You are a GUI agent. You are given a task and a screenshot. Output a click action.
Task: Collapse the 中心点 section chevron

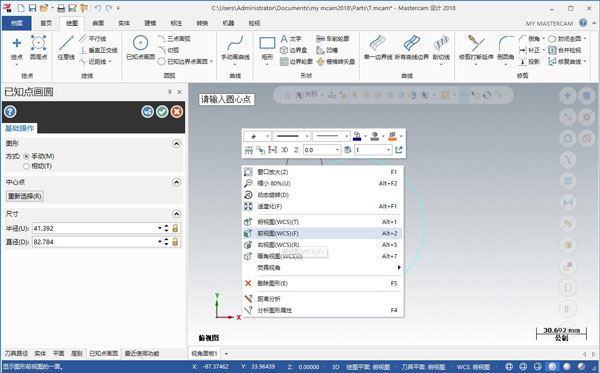point(176,182)
